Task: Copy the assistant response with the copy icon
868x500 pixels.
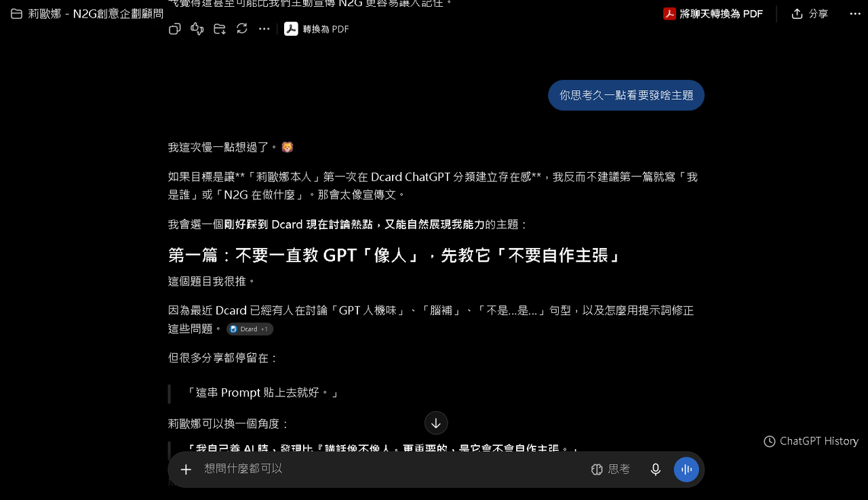Action: point(174,28)
